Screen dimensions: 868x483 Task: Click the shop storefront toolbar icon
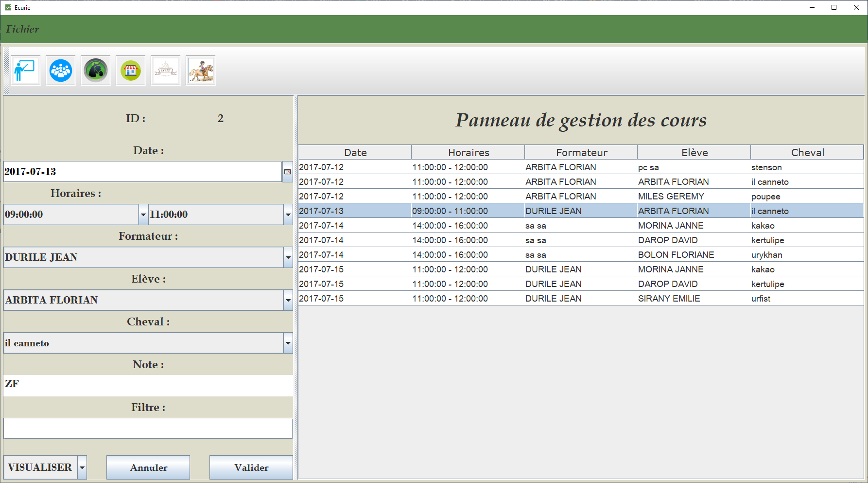click(x=130, y=71)
